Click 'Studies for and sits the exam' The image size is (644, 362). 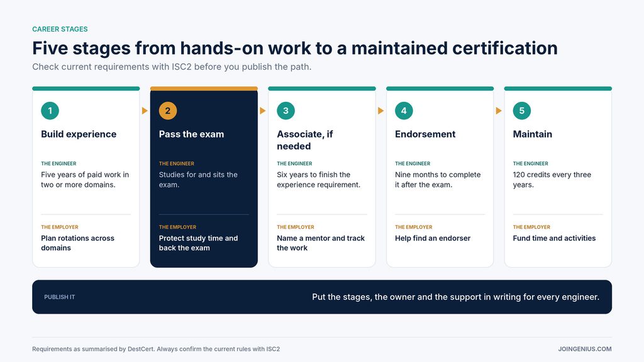(198, 180)
